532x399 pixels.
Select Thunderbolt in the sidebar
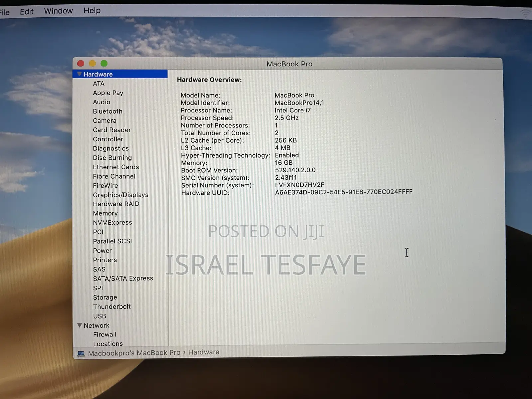click(x=112, y=307)
